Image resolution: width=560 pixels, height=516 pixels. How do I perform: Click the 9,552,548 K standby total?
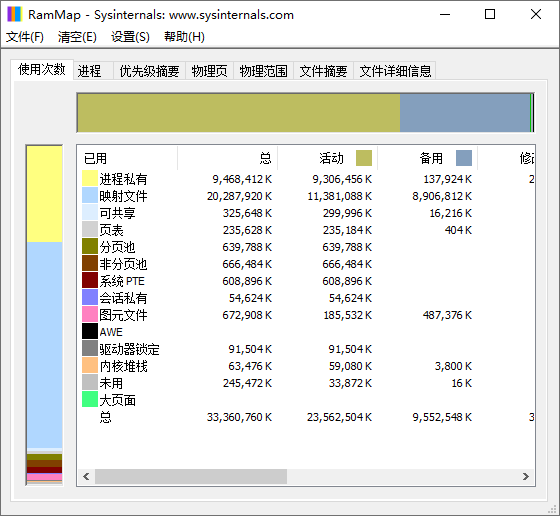tap(442, 417)
